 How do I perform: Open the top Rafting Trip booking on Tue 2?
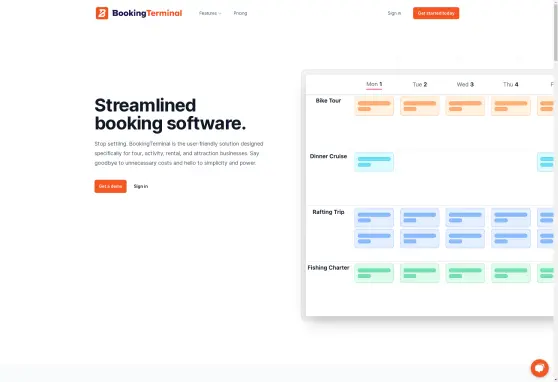(x=420, y=218)
